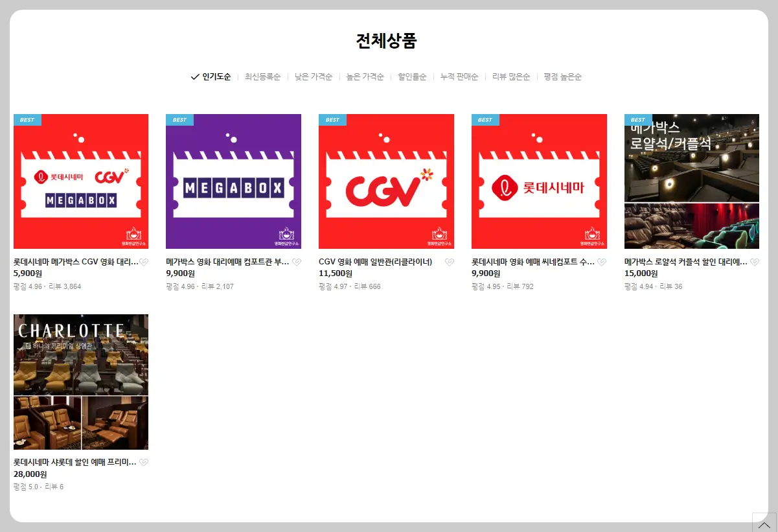Open the CGV 11,500원 product image

point(386,181)
